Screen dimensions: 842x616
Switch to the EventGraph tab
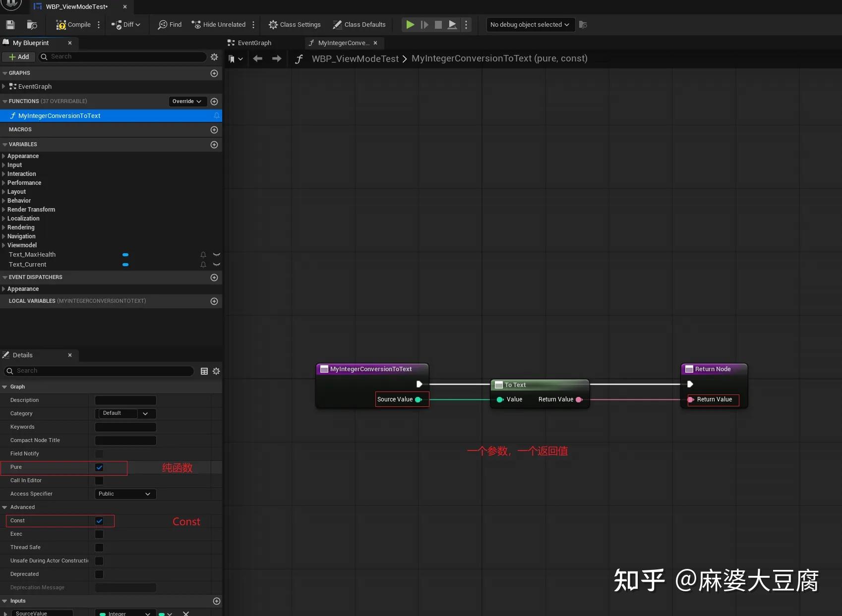(x=254, y=43)
